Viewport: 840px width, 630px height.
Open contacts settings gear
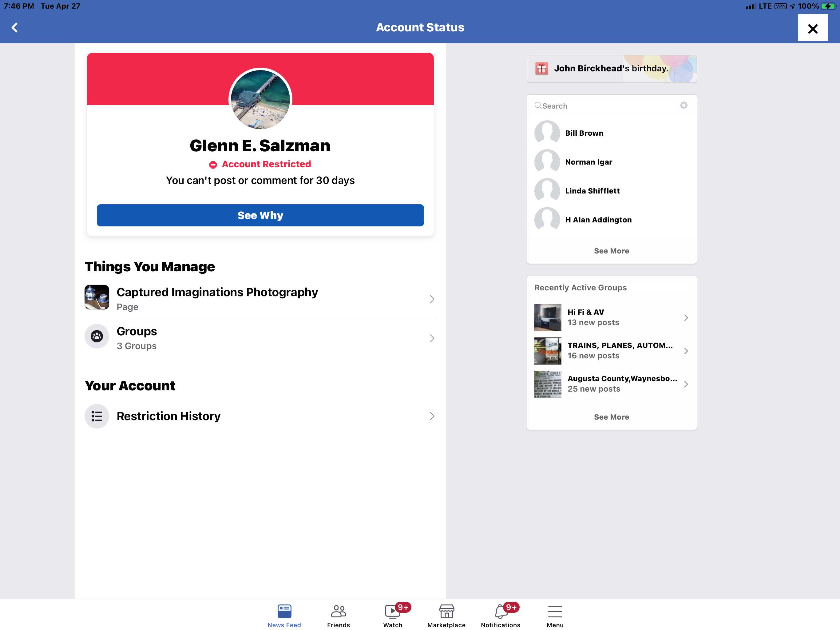[x=683, y=105]
